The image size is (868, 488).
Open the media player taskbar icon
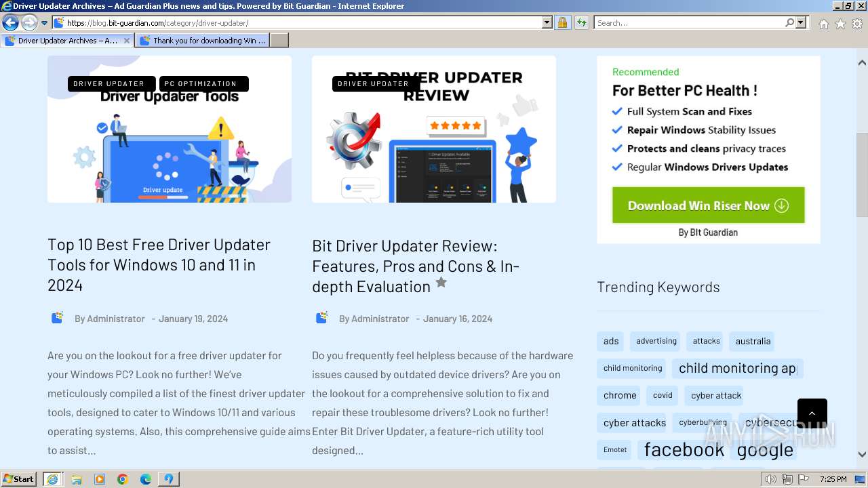(x=100, y=479)
